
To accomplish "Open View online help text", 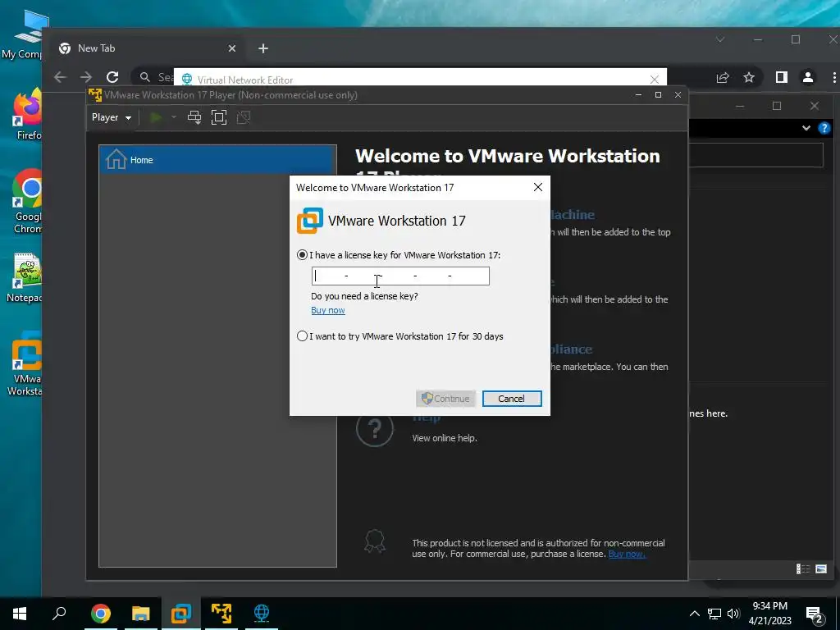I will click(x=444, y=438).
